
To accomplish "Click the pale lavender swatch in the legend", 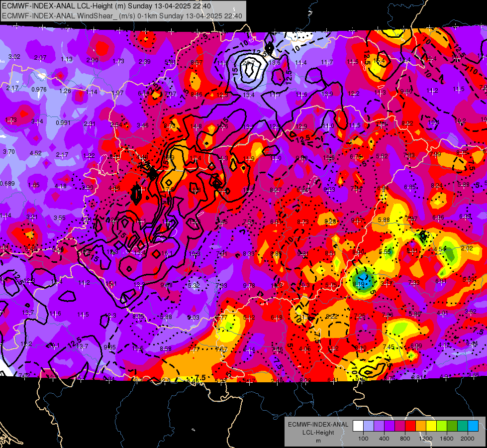I will [x=369, y=426].
